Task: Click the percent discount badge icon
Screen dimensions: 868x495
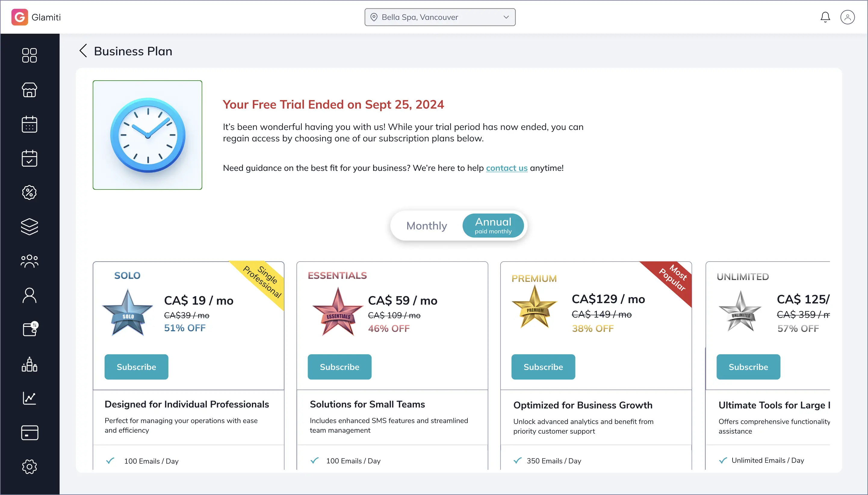Action: pyautogui.click(x=29, y=193)
